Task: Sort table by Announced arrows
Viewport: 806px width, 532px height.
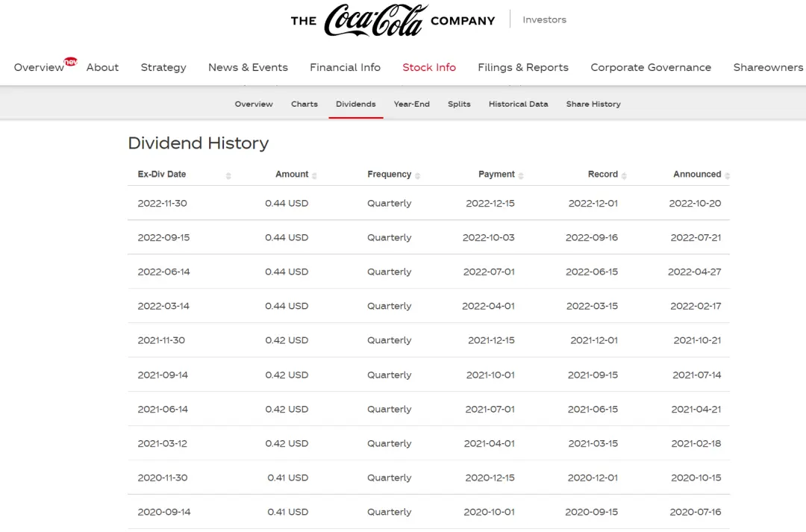Action: (728, 176)
